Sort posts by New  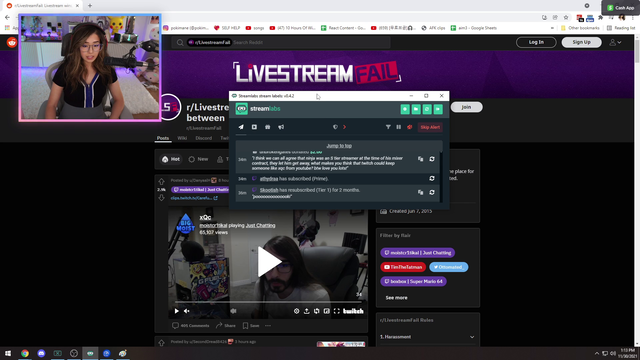(198, 159)
